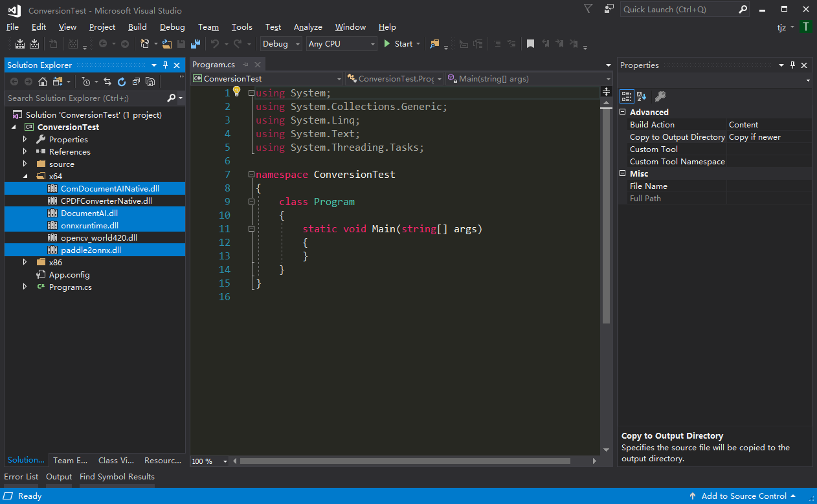Screen dimensions: 817x504
Task: Collapse the x64 folder
Action: click(25, 177)
